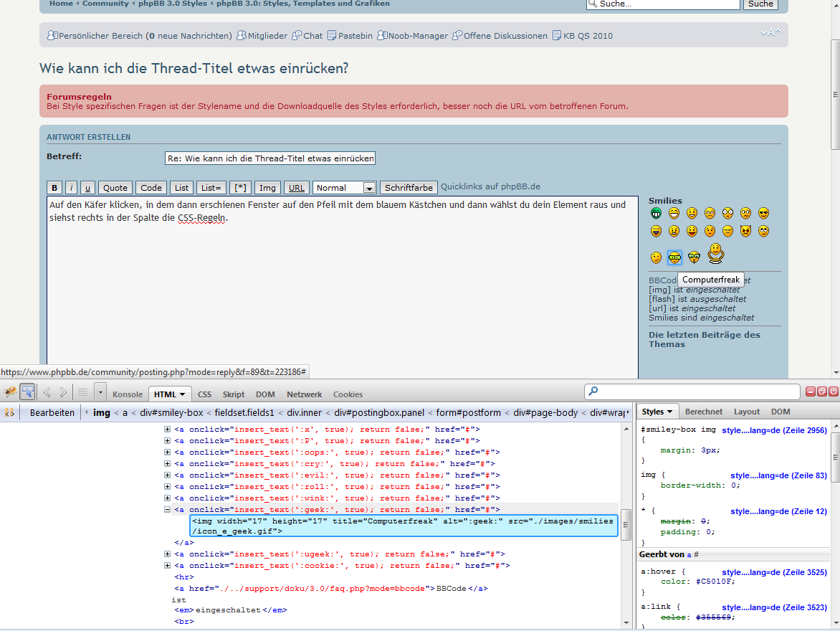Click the bold B formatting button
This screenshot has height=631, width=840.
click(x=54, y=188)
